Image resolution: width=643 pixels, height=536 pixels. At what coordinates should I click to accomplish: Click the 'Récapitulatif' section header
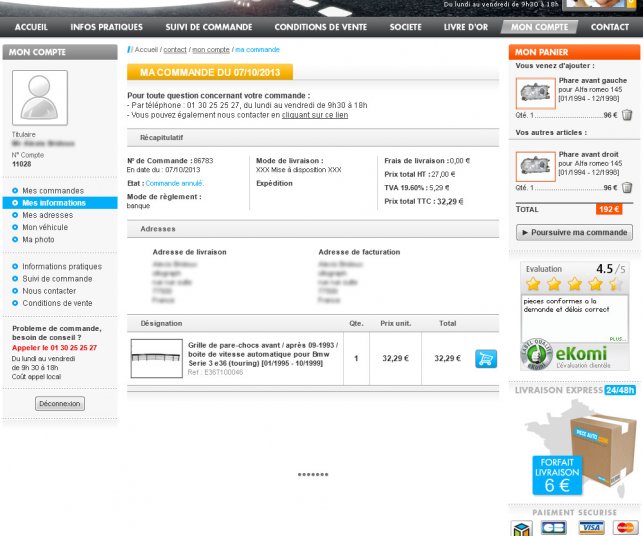coord(313,138)
